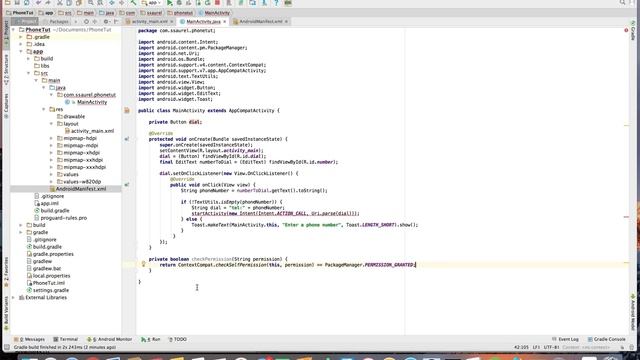Click the Favorites side tab

click(6, 271)
